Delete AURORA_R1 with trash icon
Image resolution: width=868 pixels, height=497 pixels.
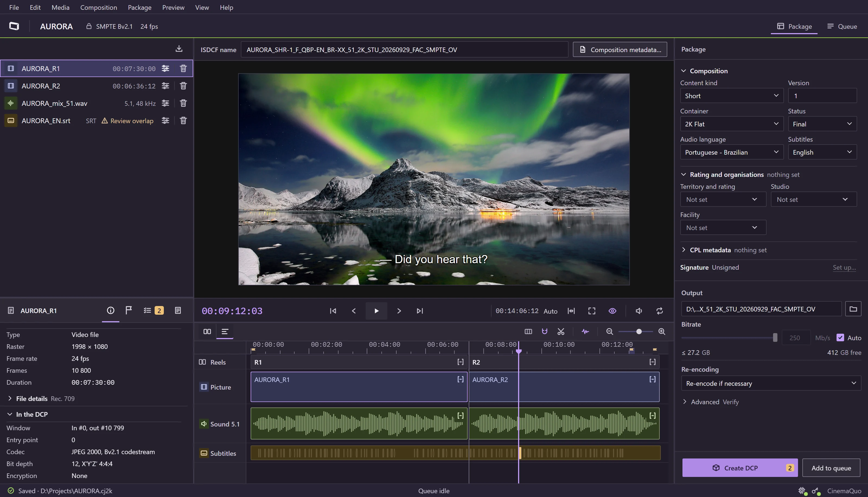(183, 68)
